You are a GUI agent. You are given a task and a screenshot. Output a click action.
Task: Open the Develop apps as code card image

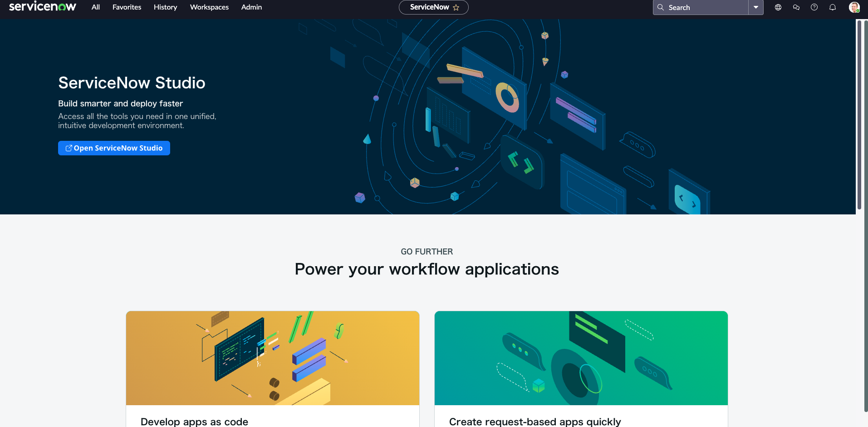pyautogui.click(x=273, y=358)
